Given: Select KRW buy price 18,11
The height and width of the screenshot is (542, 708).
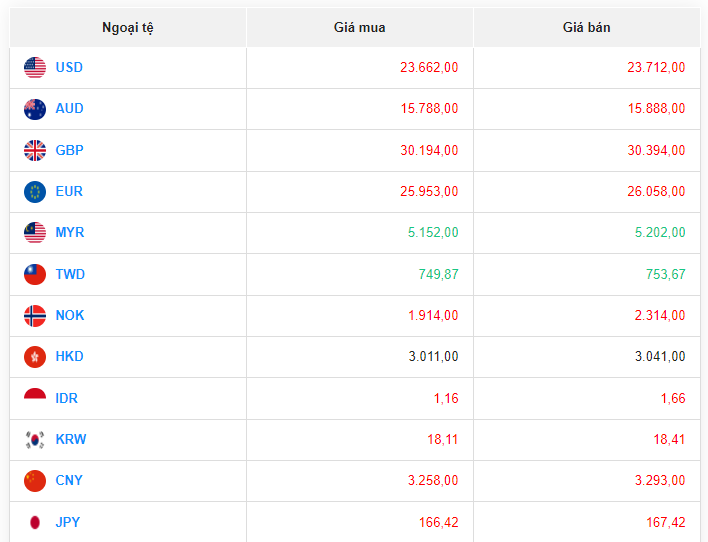Looking at the screenshot, I should click(x=442, y=439).
